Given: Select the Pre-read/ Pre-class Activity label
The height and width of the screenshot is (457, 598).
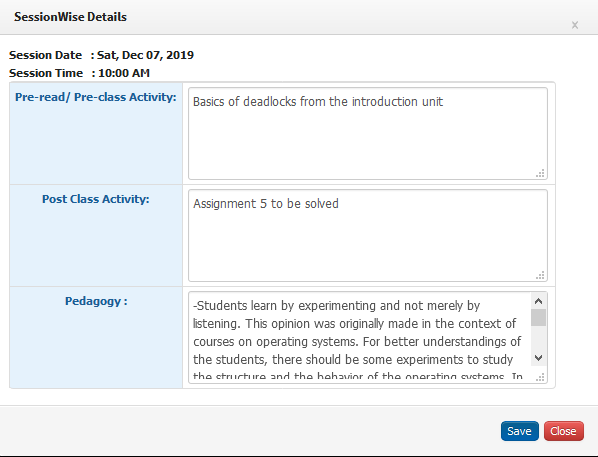Looking at the screenshot, I should [x=96, y=97].
